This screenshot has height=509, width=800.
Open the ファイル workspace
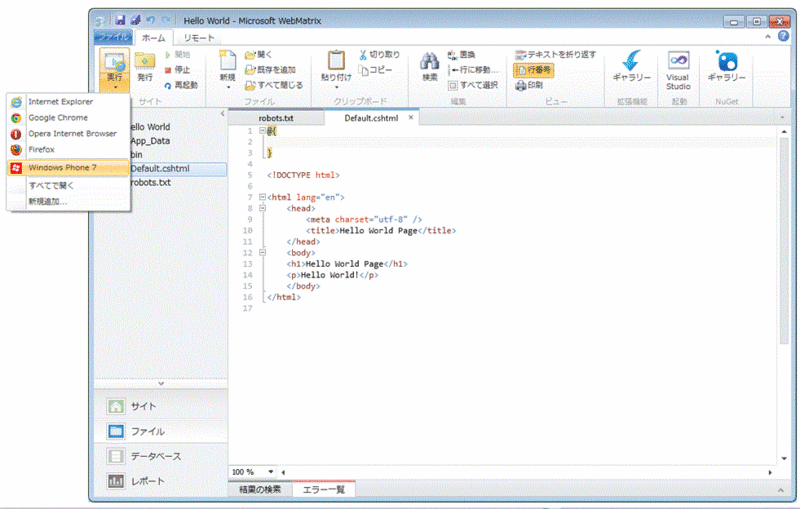coord(160,431)
